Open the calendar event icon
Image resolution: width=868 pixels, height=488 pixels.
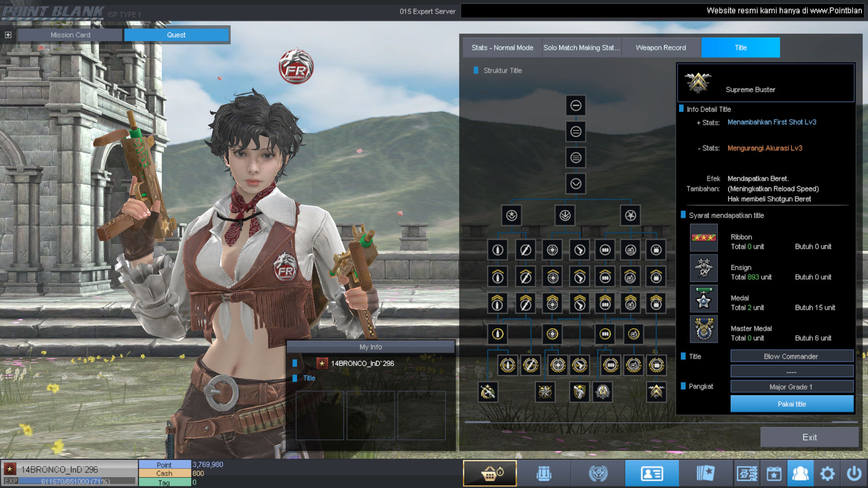[x=774, y=473]
